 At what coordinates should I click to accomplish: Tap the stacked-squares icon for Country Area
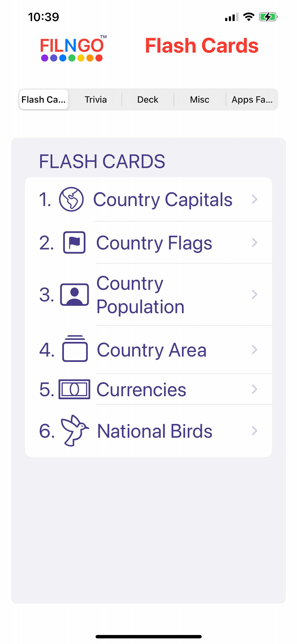click(75, 348)
